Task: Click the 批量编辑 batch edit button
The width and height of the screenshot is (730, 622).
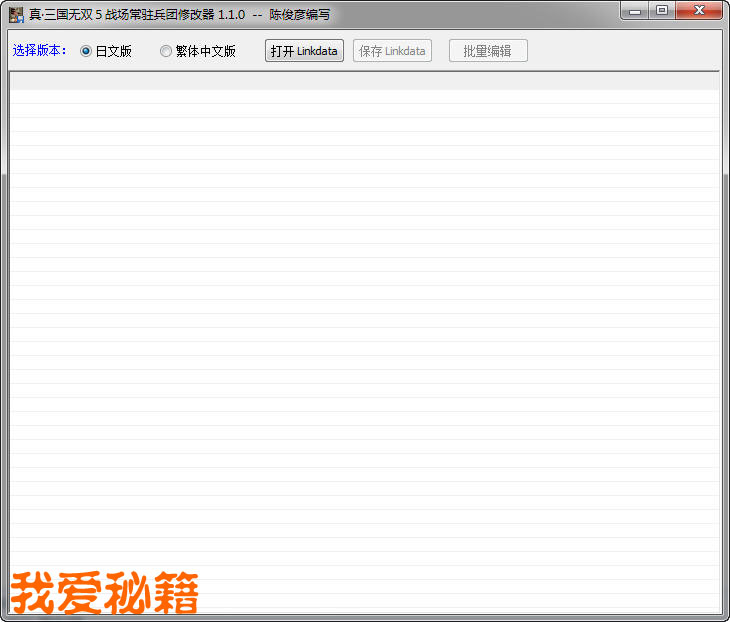Action: [488, 51]
